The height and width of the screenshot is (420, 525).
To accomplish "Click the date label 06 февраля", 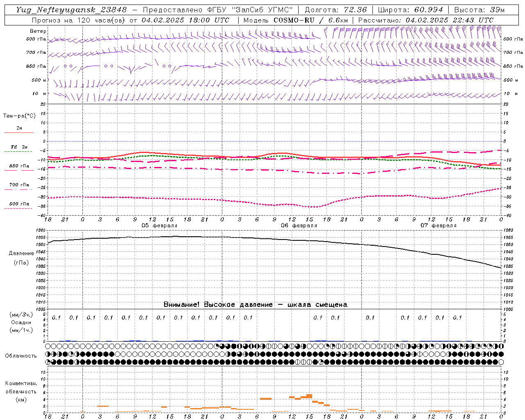I will (299, 226).
